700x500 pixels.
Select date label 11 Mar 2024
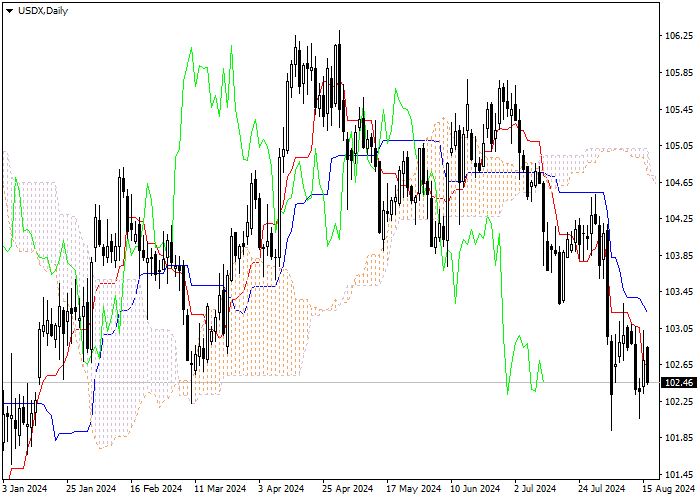[220, 489]
